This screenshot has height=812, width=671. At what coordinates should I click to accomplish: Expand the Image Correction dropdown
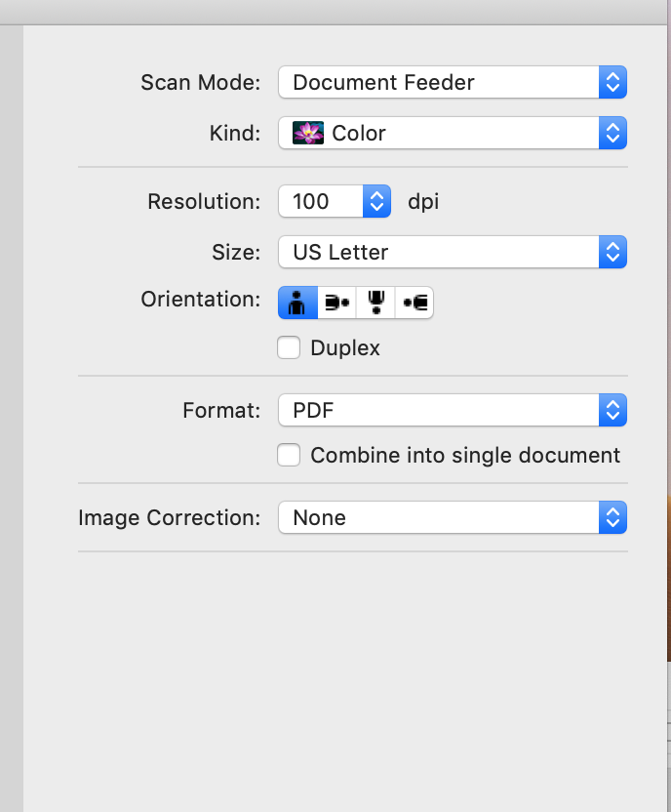pos(439,518)
